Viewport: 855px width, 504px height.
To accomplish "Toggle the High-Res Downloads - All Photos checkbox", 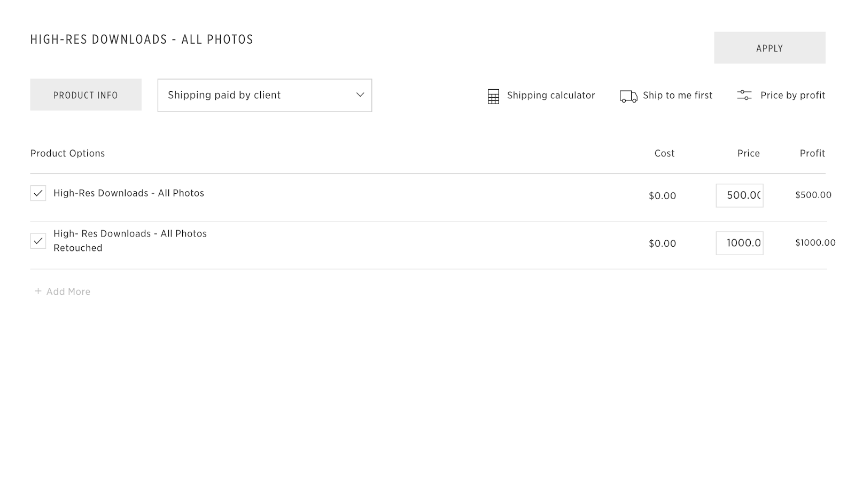I will point(38,193).
